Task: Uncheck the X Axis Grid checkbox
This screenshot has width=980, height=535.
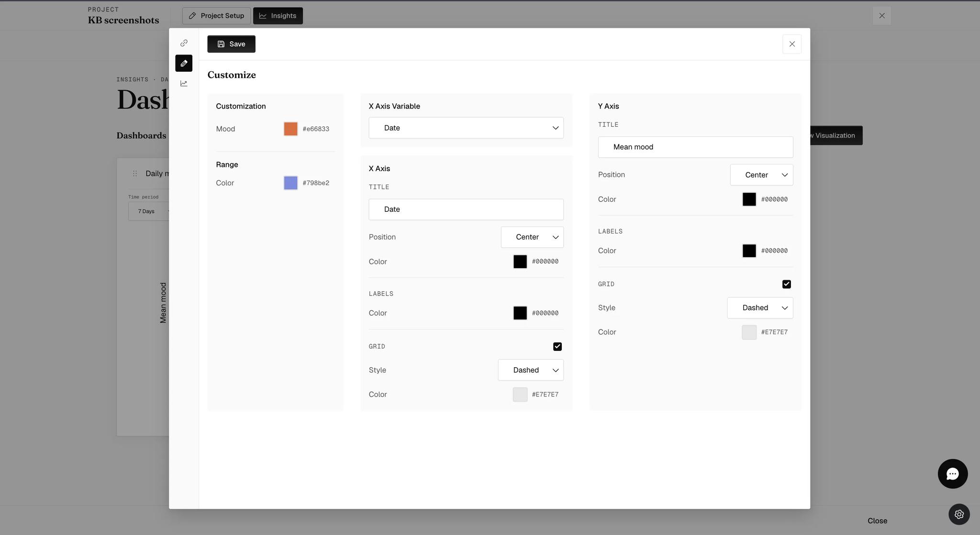Action: coord(557,347)
